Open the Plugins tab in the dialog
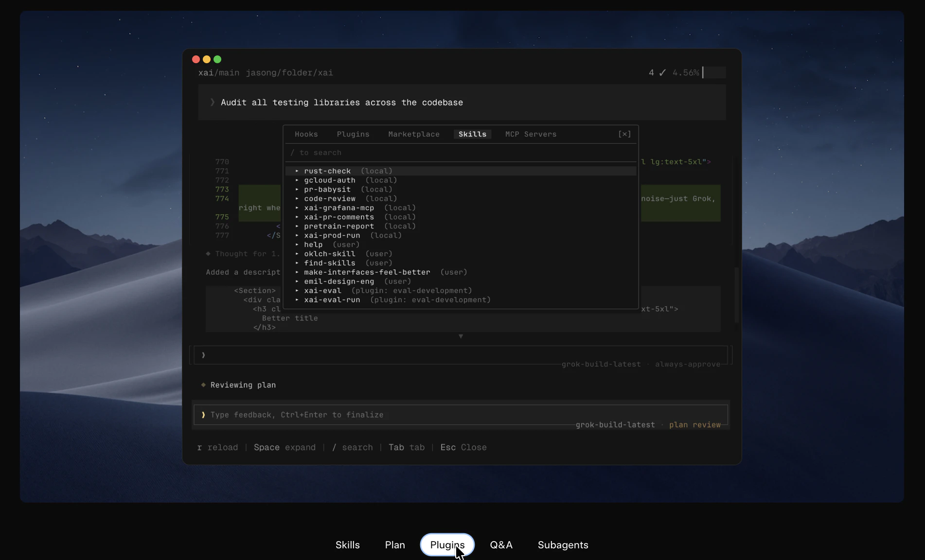The height and width of the screenshot is (560, 925). tap(353, 134)
